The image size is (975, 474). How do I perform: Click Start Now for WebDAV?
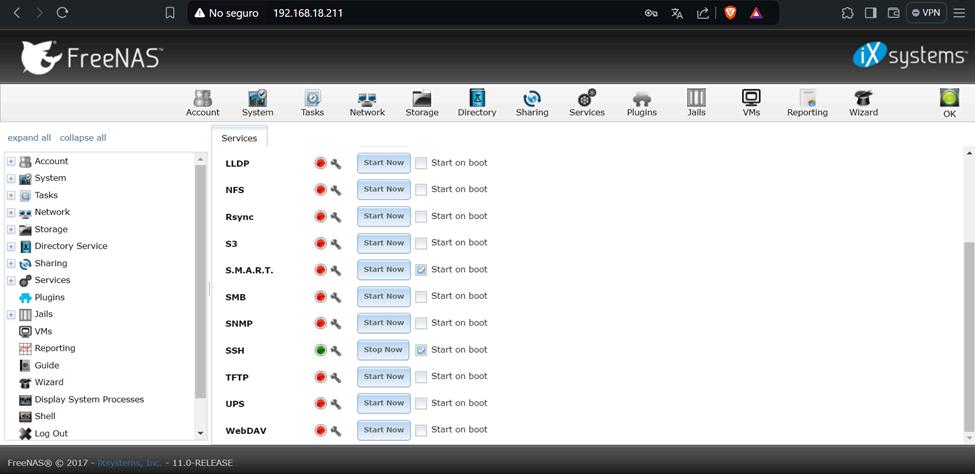(x=384, y=430)
